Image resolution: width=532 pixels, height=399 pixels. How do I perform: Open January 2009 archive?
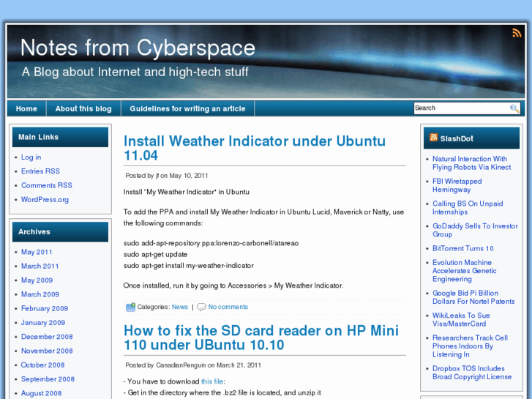click(43, 323)
